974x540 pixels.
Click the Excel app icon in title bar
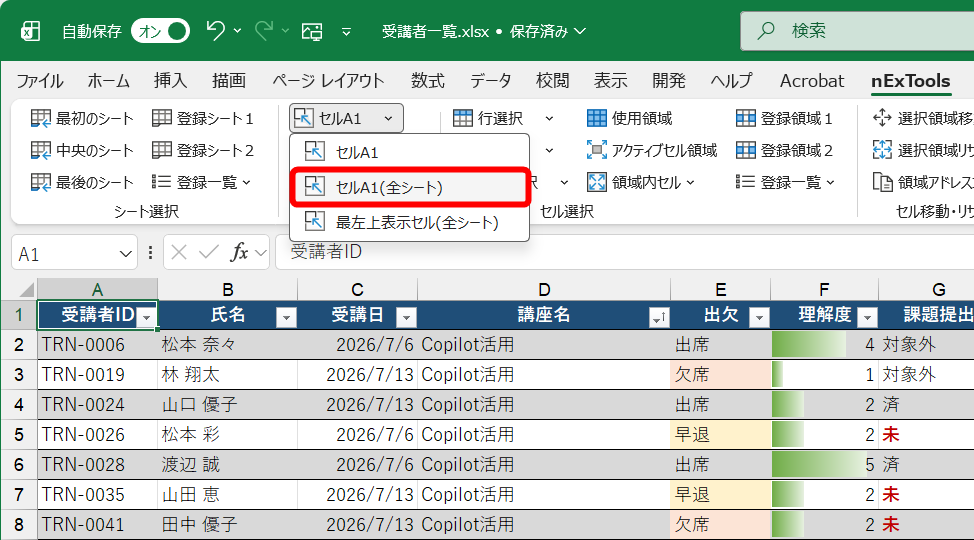tap(30, 31)
